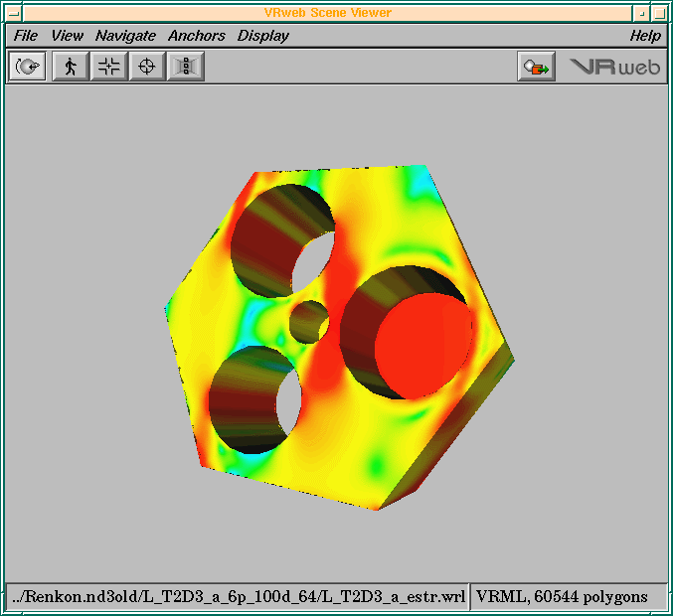Click the small center hole of the model
The width and height of the screenshot is (673, 616).
coord(309,322)
